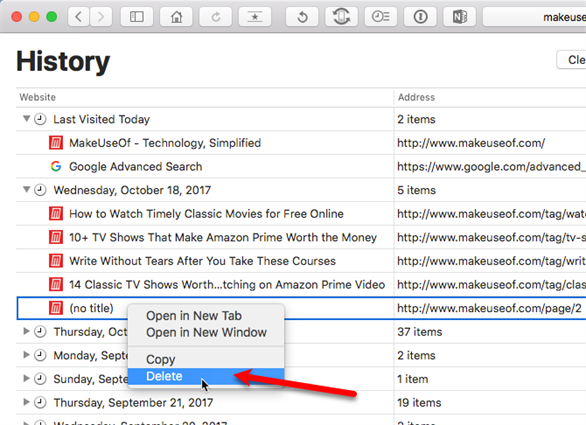Go back with the Back arrow button
The height and width of the screenshot is (425, 586).
78,17
